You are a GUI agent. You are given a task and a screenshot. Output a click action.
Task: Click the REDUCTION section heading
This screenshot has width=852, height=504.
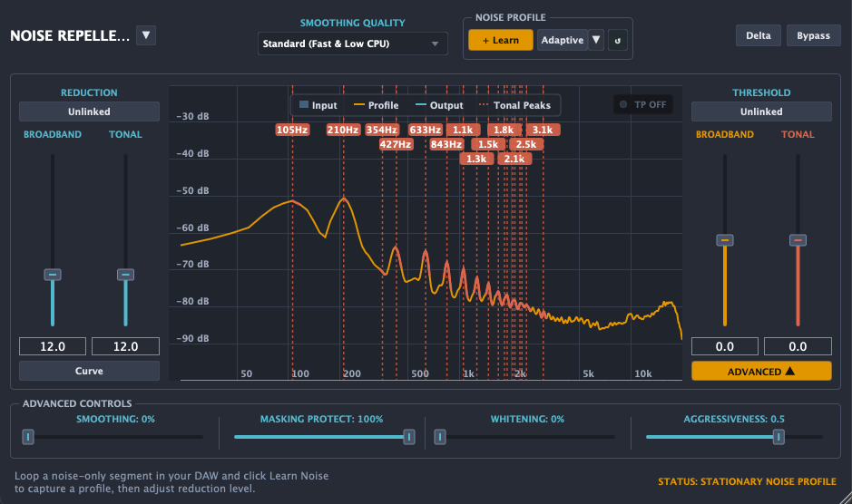[89, 92]
